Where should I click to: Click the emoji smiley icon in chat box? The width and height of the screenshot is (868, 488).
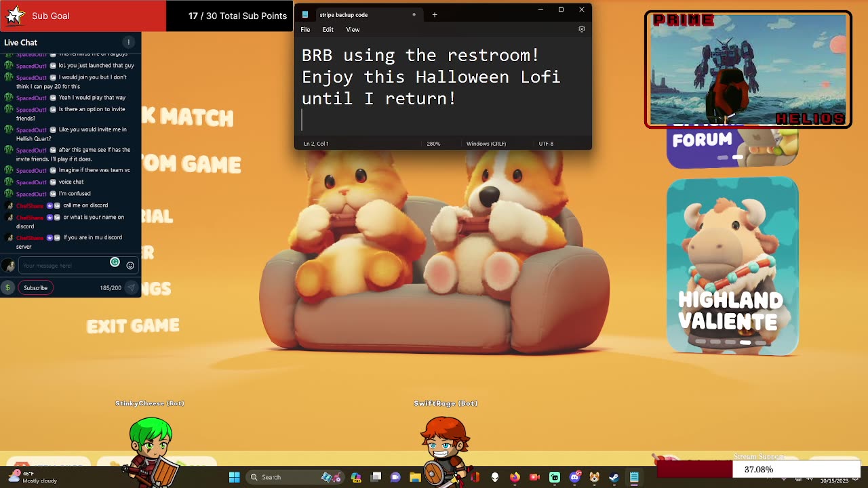point(130,265)
